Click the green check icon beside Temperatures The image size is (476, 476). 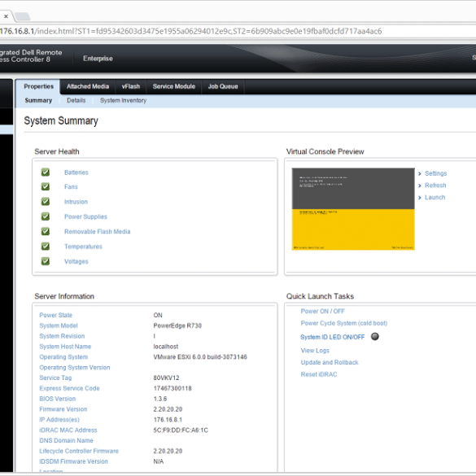[x=46, y=247]
